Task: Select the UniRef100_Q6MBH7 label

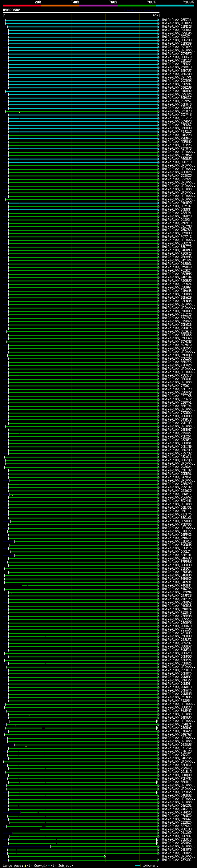Action: tap(176, 430)
